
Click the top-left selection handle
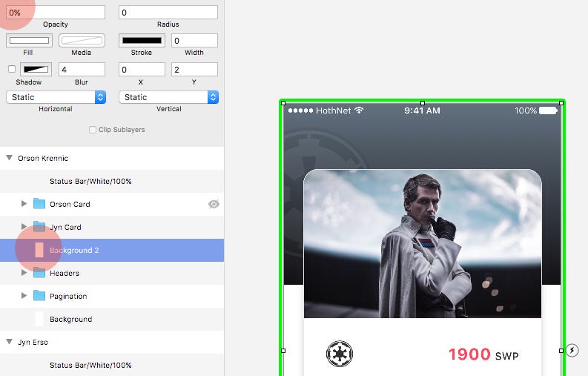point(283,103)
